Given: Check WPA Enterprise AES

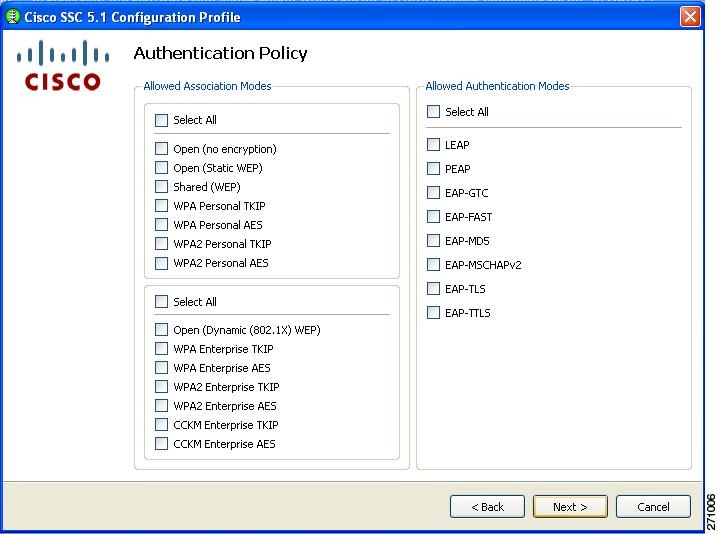Looking at the screenshot, I should pos(161,368).
